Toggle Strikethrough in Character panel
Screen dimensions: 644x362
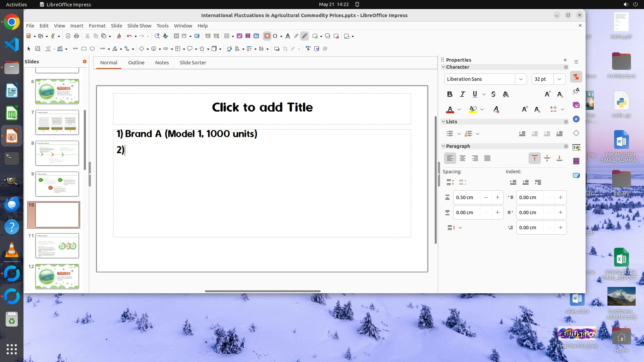click(x=493, y=95)
